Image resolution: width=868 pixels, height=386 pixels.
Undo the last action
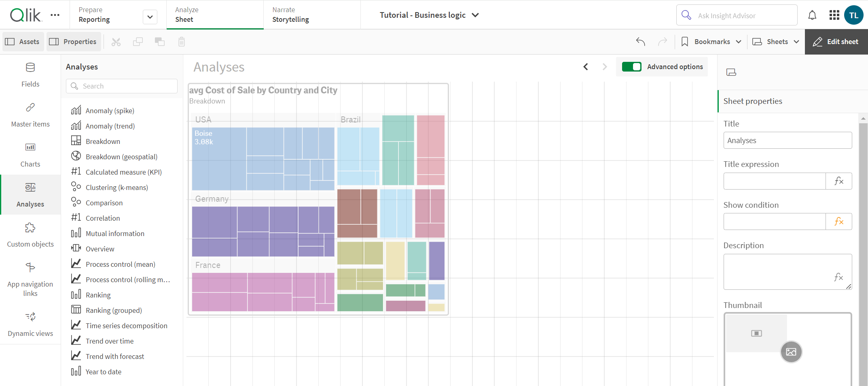640,42
